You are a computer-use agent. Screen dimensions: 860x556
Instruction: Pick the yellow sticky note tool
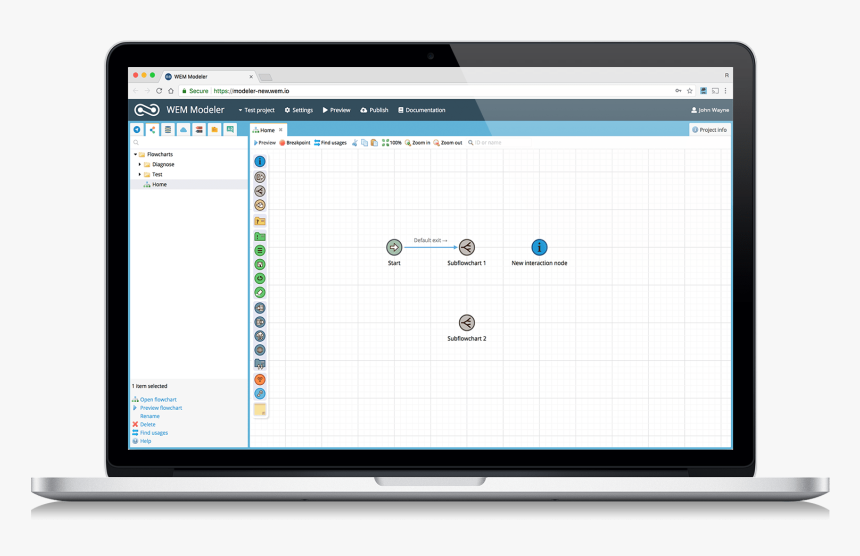point(260,410)
